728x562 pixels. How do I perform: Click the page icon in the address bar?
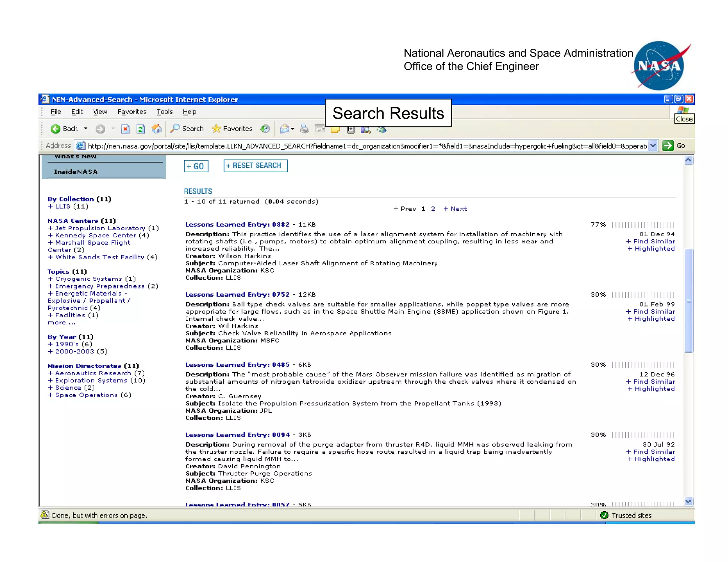tap(81, 146)
